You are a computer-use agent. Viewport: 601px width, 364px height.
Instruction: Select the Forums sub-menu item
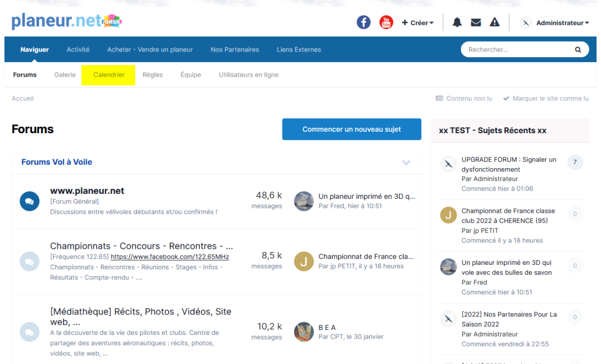coord(25,75)
